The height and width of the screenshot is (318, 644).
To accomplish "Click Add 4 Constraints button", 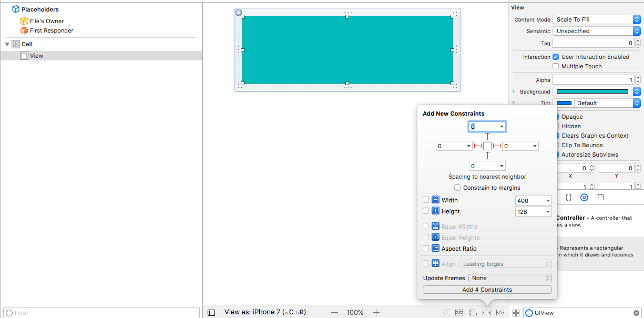I will 487,290.
